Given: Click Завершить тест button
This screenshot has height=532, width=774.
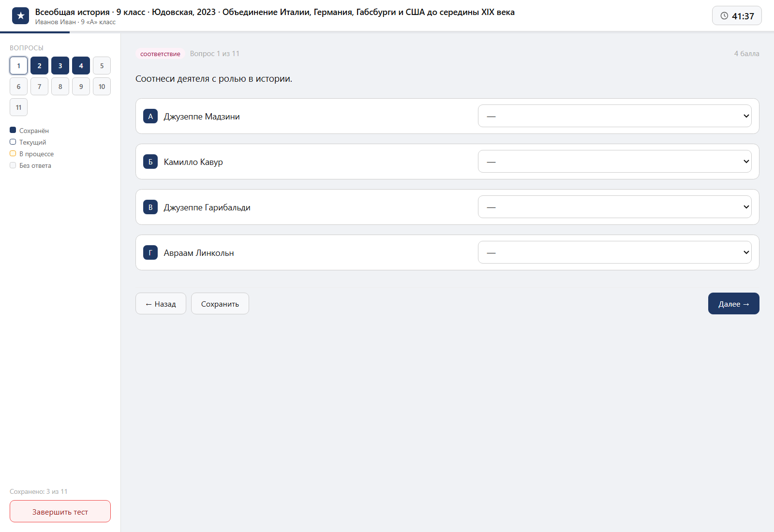Looking at the screenshot, I should 60,511.
